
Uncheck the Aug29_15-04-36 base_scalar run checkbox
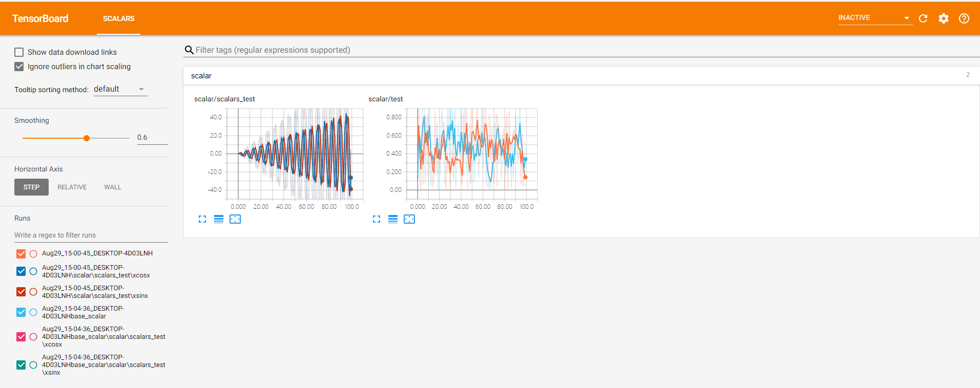(21, 312)
